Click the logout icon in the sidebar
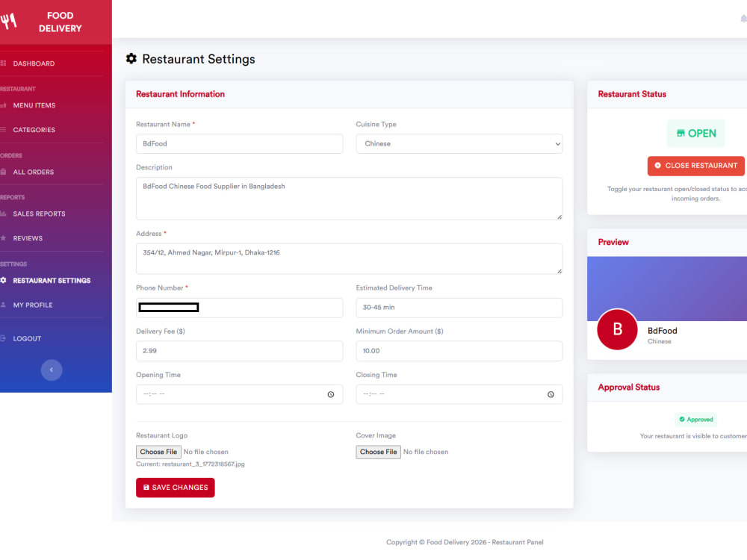The width and height of the screenshot is (747, 560). [x=3, y=338]
